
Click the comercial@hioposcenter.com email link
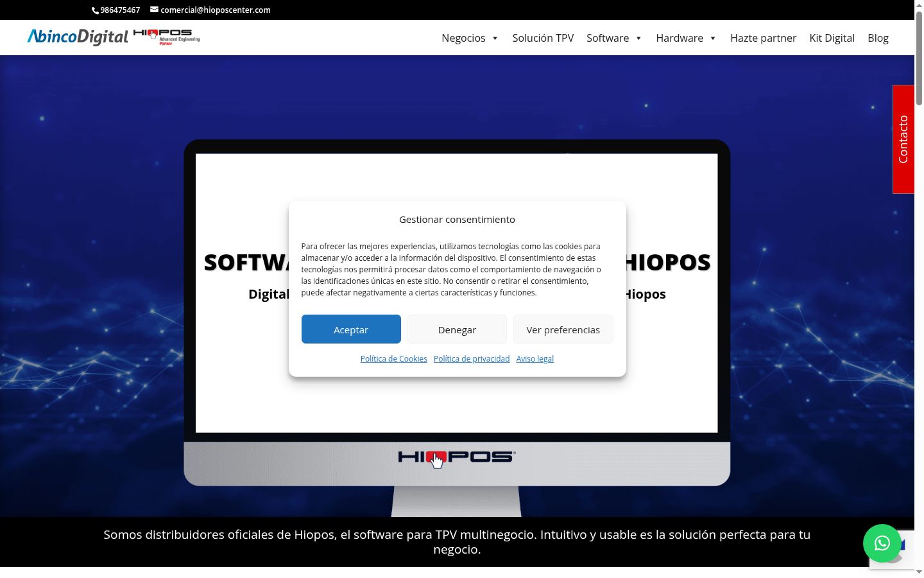coord(216,10)
